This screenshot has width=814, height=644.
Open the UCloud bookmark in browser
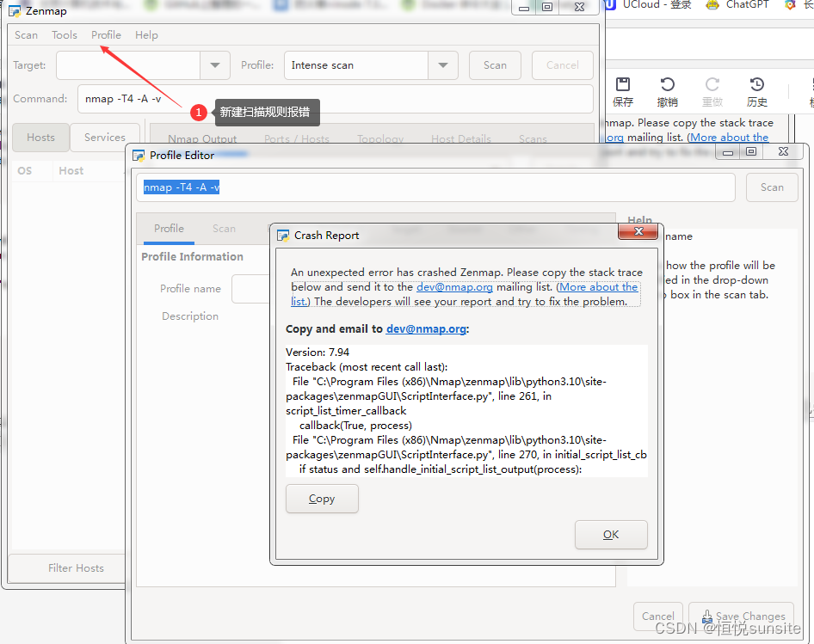[x=649, y=4]
